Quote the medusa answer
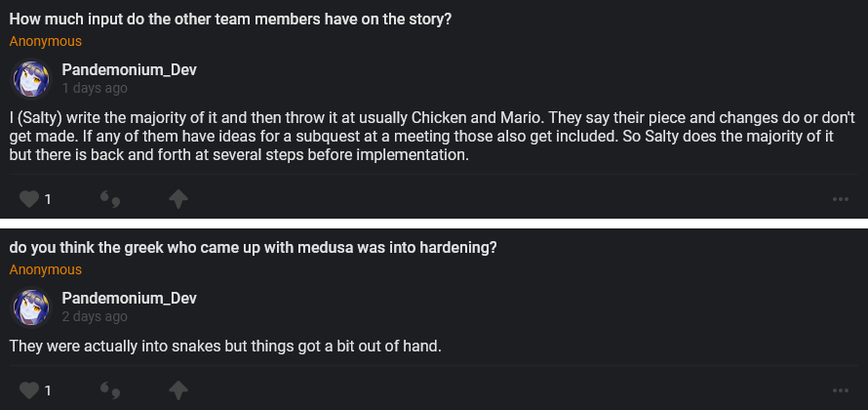This screenshot has height=410, width=868. 110,390
